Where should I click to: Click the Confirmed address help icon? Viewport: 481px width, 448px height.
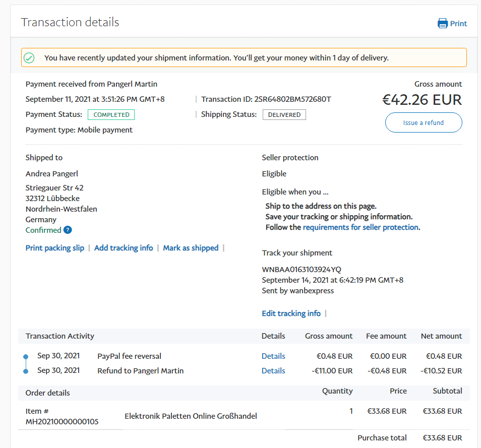(x=68, y=230)
